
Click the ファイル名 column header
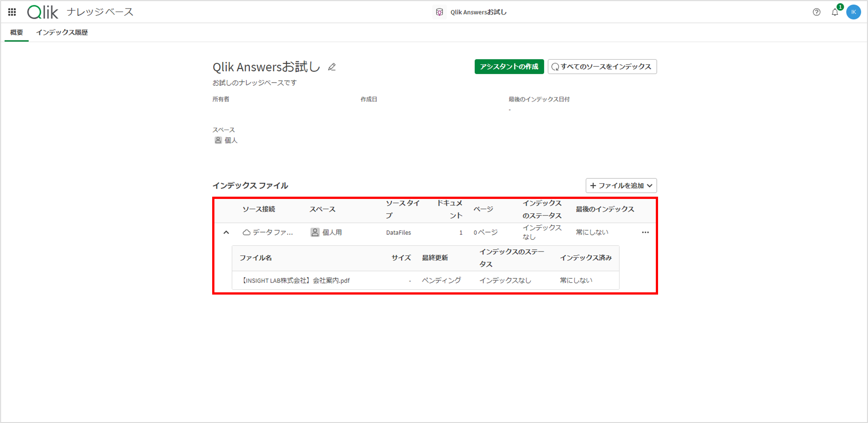(256, 258)
